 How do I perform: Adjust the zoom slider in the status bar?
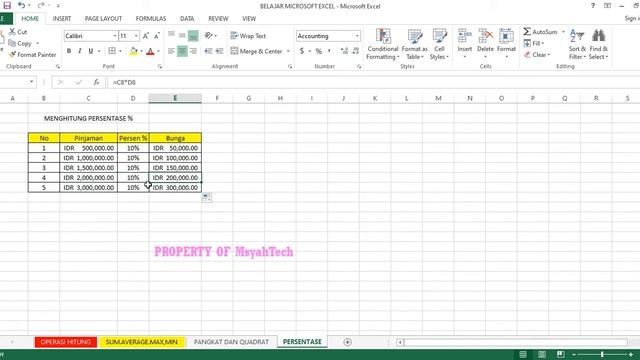(602, 354)
